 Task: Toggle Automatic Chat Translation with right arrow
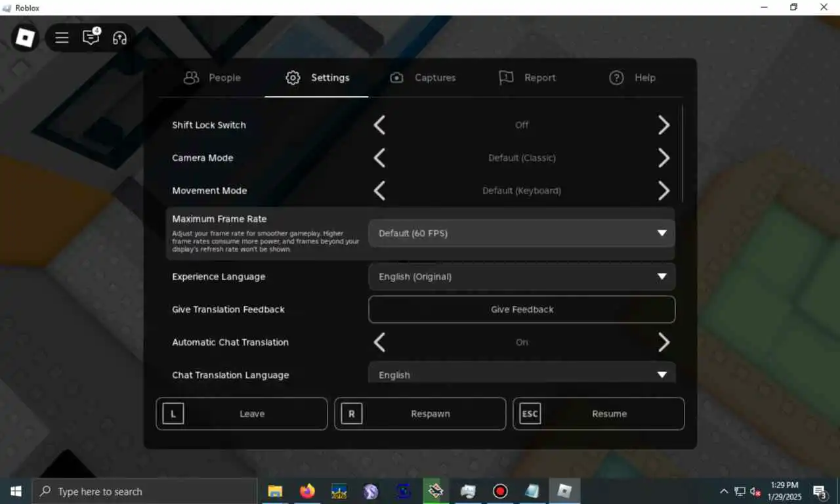point(663,342)
